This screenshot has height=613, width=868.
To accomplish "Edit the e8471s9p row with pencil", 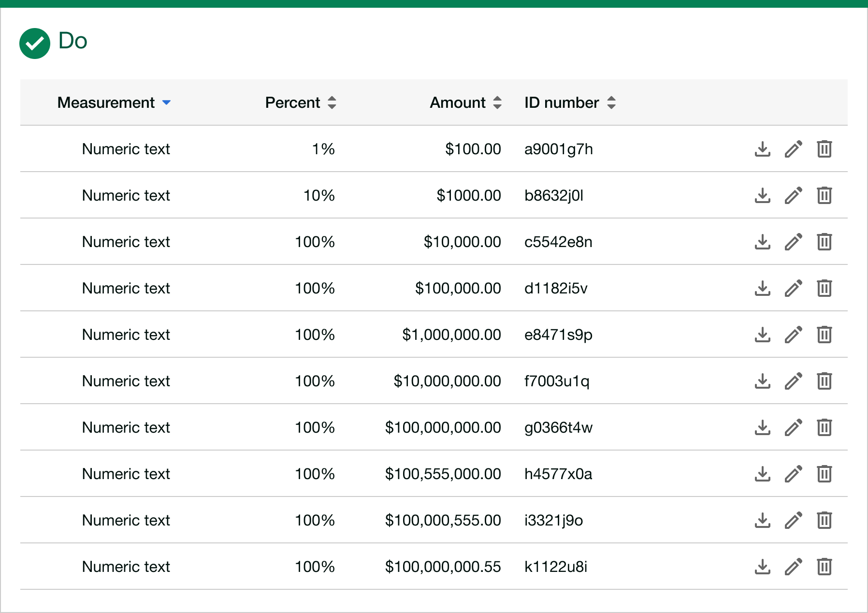I will click(794, 335).
